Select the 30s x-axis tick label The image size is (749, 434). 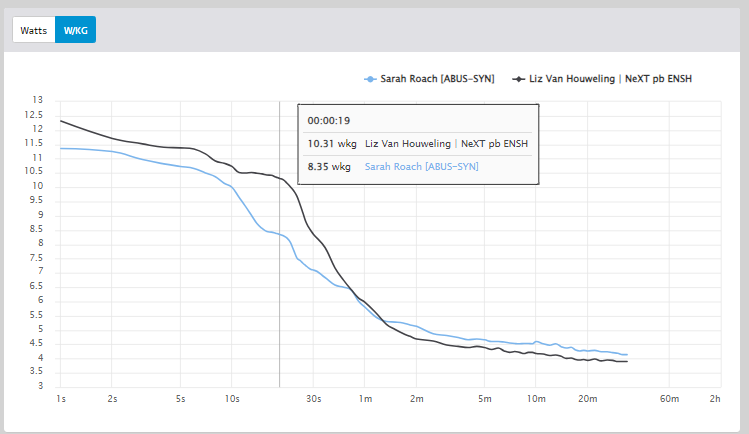point(313,399)
